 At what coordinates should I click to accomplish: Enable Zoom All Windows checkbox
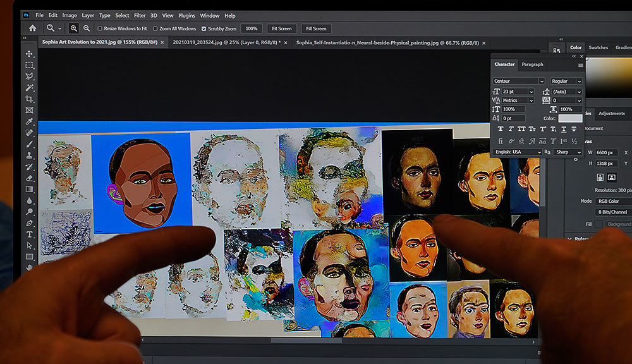tap(155, 28)
